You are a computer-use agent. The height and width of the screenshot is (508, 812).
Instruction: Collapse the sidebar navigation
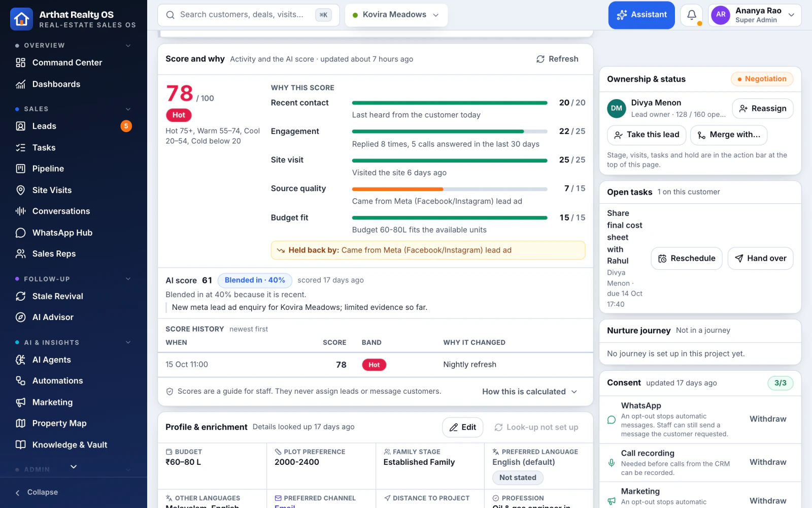point(37,492)
